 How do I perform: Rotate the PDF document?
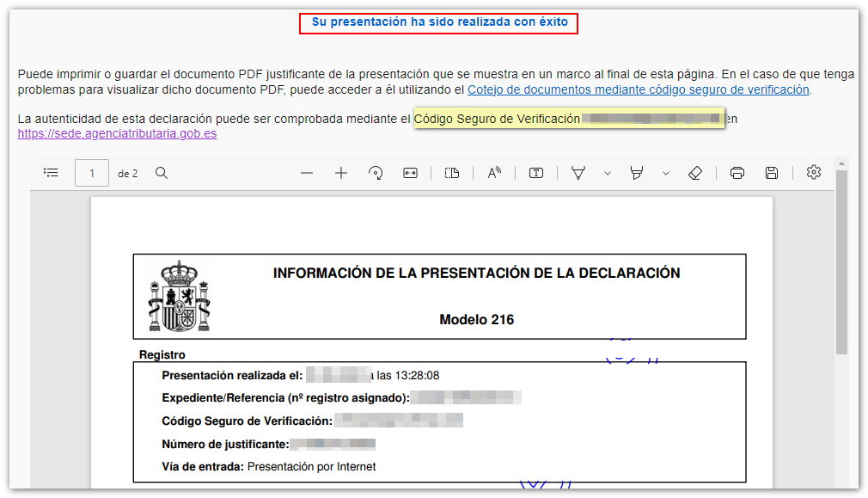click(x=376, y=173)
